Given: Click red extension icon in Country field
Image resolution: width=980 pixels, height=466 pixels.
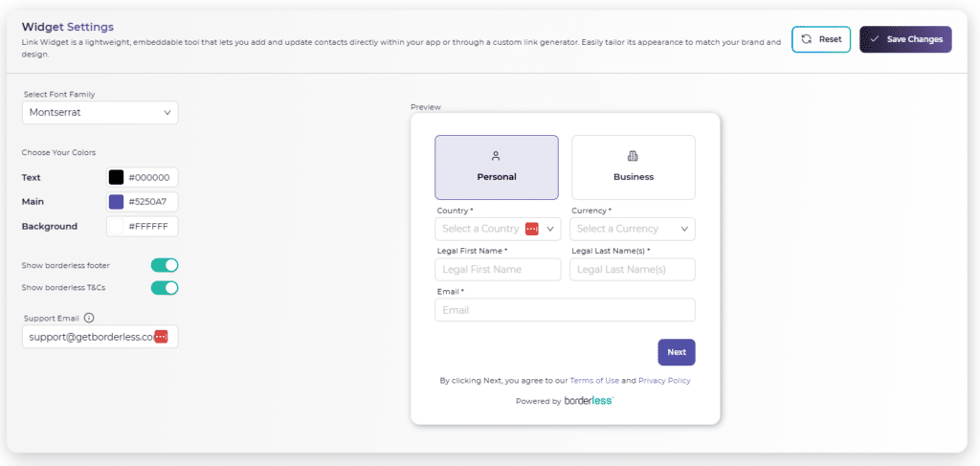Looking at the screenshot, I should tap(532, 229).
